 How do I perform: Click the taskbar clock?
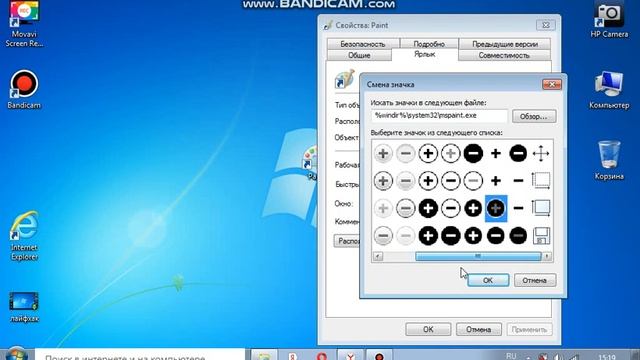[x=607, y=357]
